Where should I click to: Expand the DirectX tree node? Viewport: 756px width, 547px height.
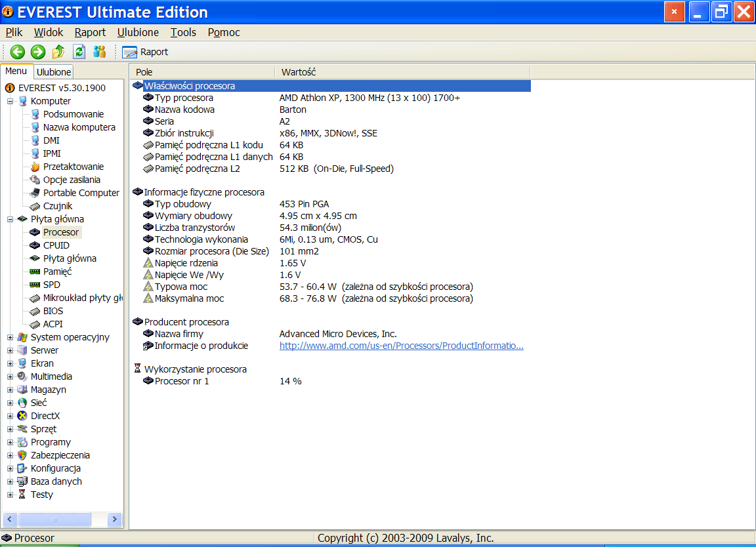click(10, 416)
